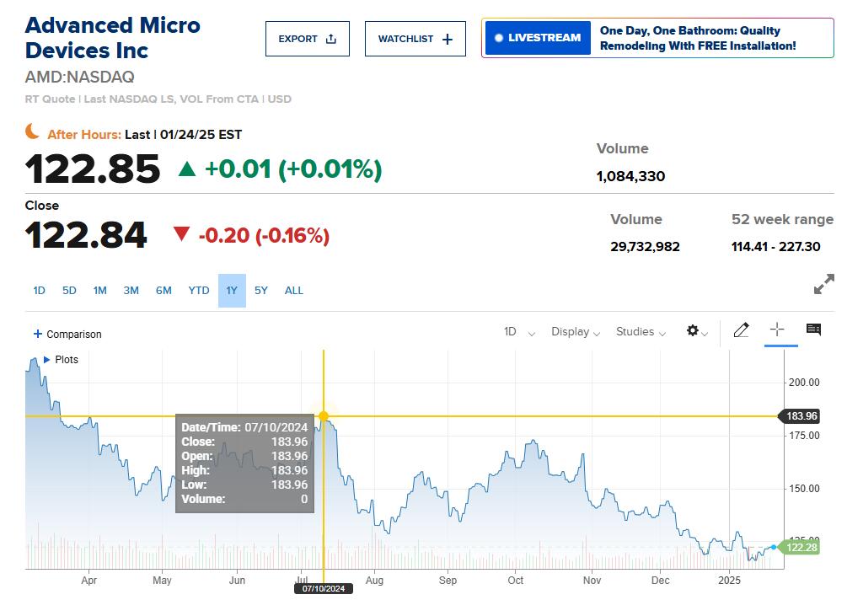Click the LIVESTREAM button
This screenshot has width=847, height=616.
(x=538, y=38)
